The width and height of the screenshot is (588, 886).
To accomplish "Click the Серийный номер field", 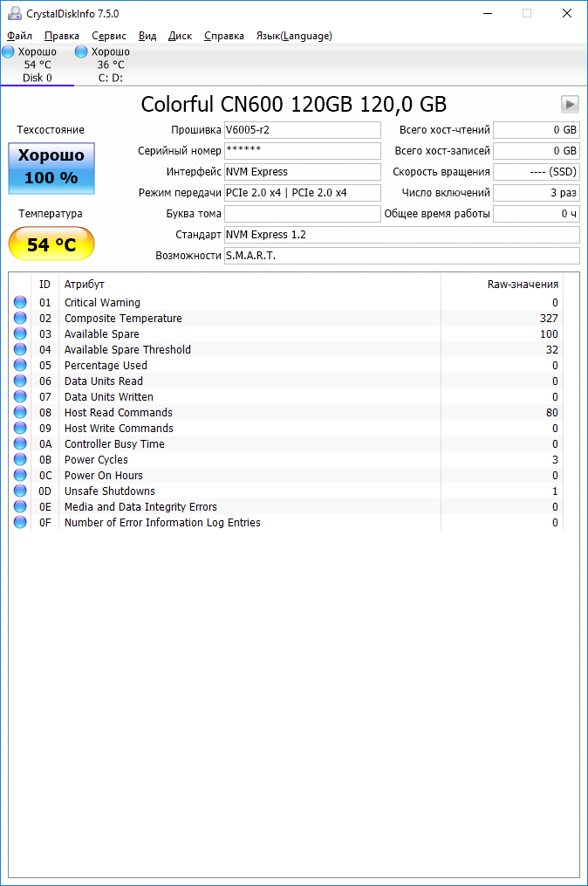I will (x=302, y=151).
